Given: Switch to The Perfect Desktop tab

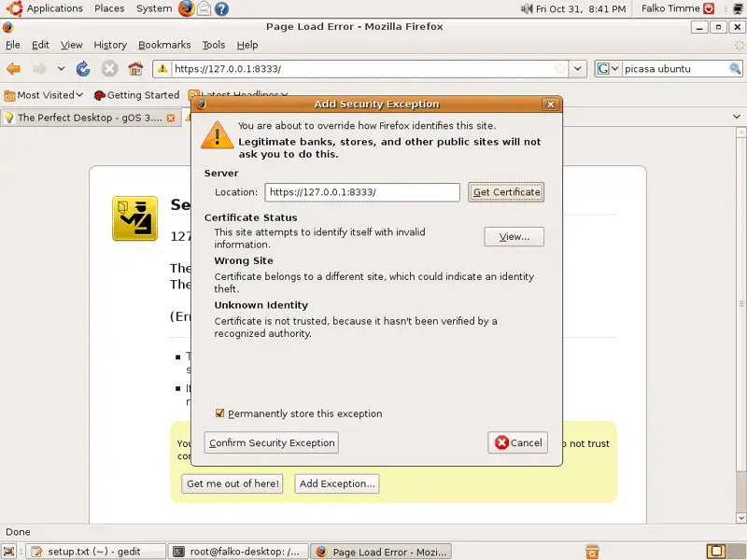Looking at the screenshot, I should pos(91,118).
